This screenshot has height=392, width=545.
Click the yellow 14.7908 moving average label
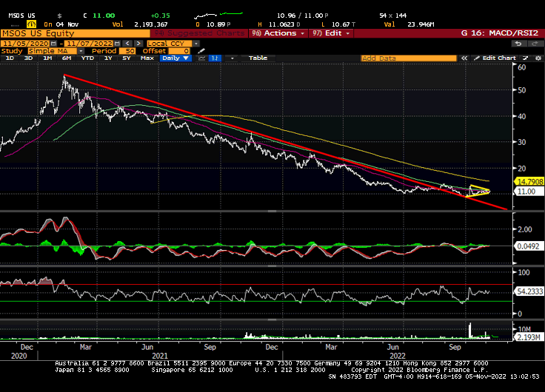(529, 182)
